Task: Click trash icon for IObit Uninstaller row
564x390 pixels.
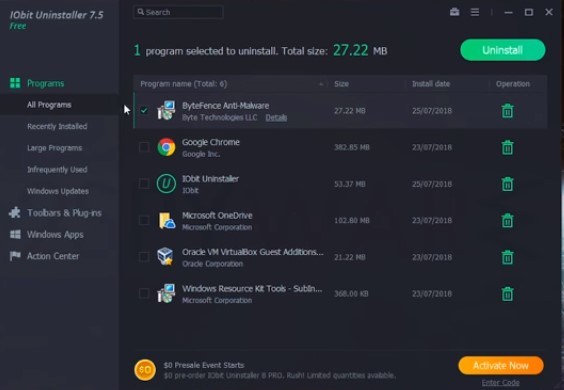Action: point(508,184)
